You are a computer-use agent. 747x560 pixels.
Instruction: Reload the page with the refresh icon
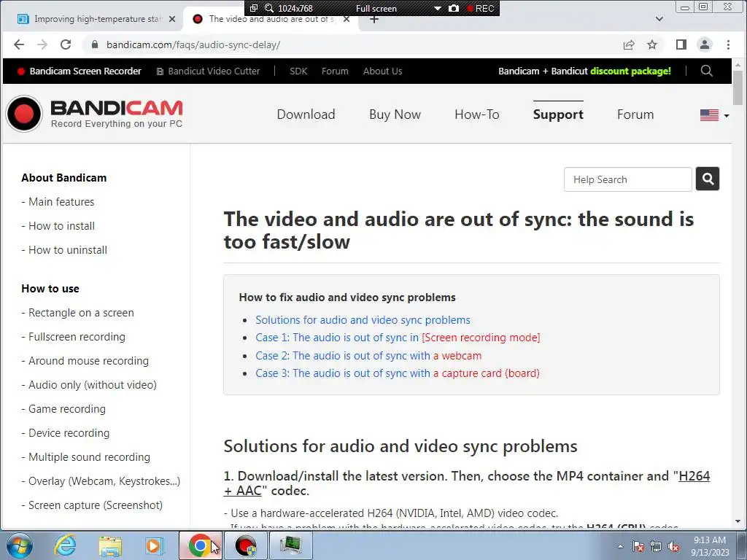[x=66, y=44]
